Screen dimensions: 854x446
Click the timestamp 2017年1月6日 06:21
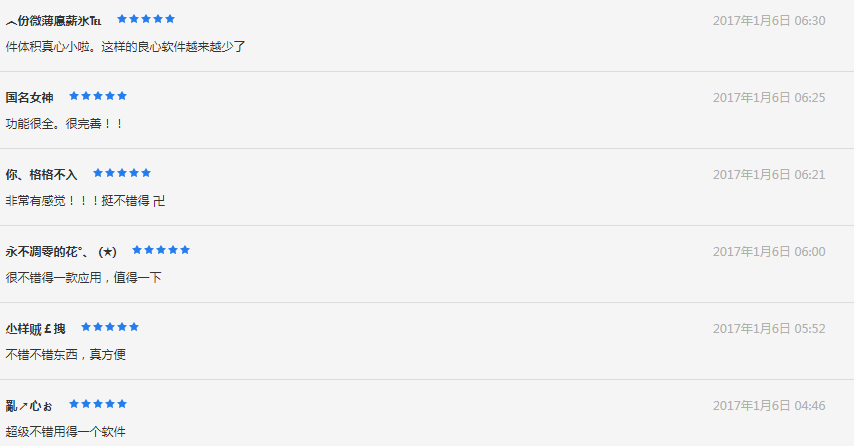click(769, 174)
